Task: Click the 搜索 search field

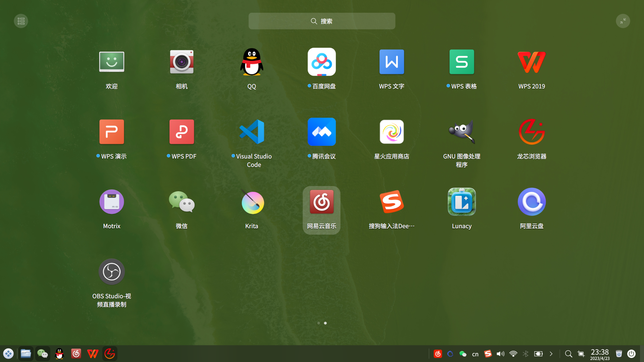Action: pyautogui.click(x=322, y=21)
